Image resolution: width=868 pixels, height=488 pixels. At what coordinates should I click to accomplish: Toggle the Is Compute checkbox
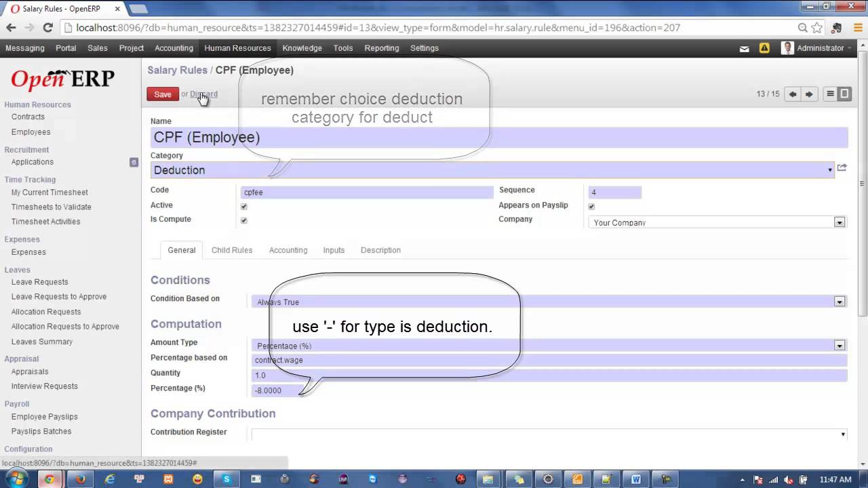click(244, 220)
